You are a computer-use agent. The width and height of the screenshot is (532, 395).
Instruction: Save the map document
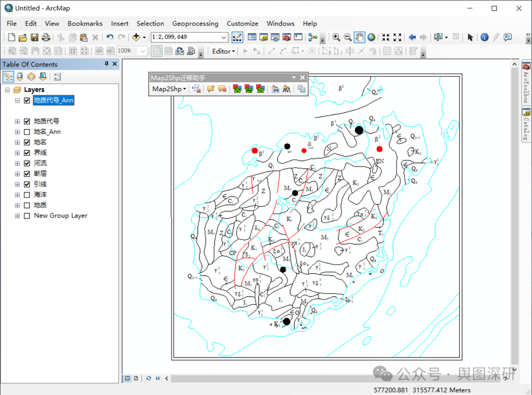tap(34, 37)
